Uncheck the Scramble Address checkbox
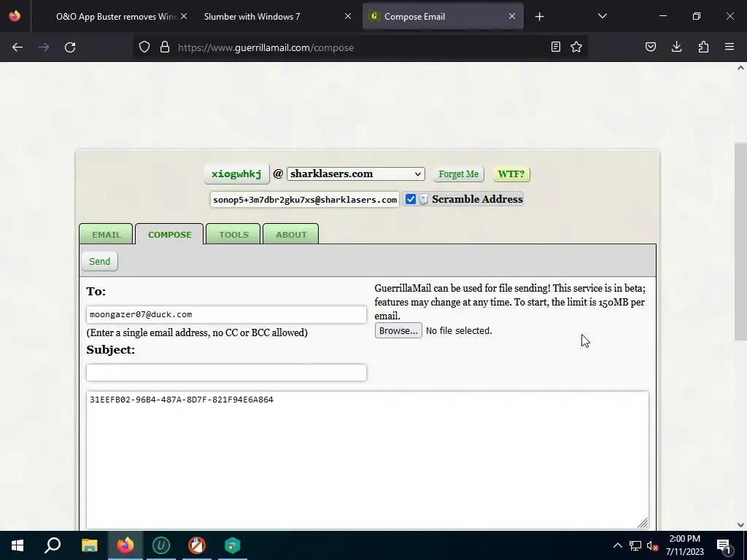Screen dimensions: 747x560 (x=411, y=199)
